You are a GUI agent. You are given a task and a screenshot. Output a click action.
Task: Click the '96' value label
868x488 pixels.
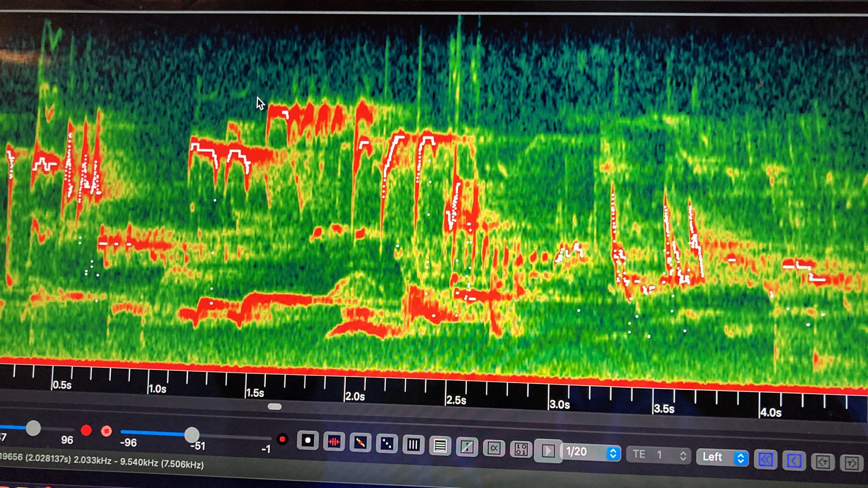(x=67, y=440)
